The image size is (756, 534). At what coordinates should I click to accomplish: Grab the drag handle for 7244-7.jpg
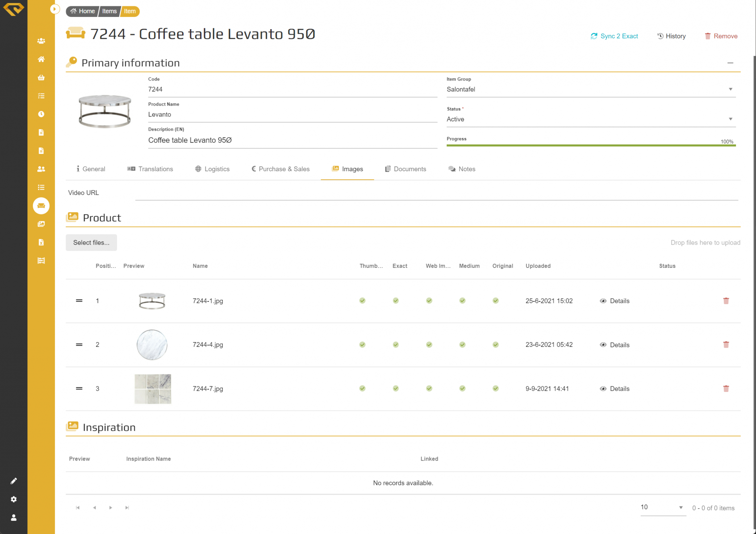point(79,389)
